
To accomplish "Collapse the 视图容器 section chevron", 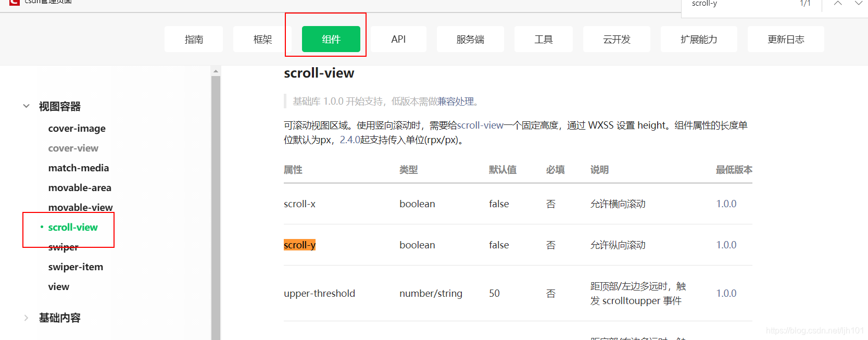I will (x=26, y=106).
